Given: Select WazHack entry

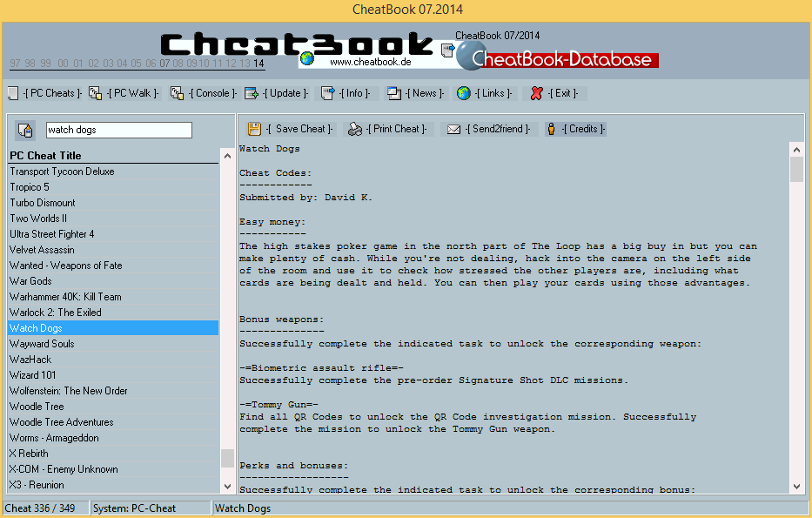Looking at the screenshot, I should point(114,360).
